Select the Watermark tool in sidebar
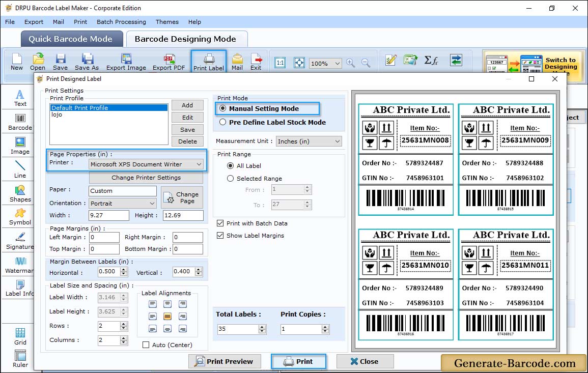Screen dimensions: 588x373 tap(20, 265)
